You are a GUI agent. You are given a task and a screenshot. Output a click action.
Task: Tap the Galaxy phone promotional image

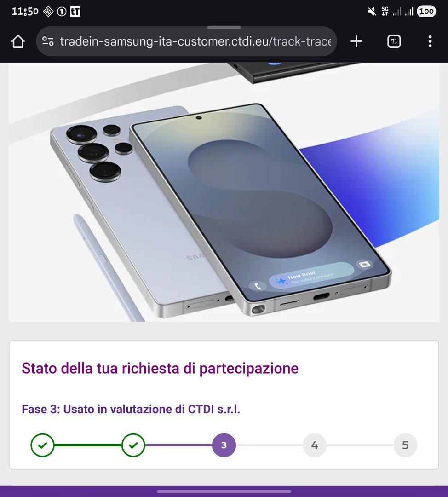coord(224,192)
